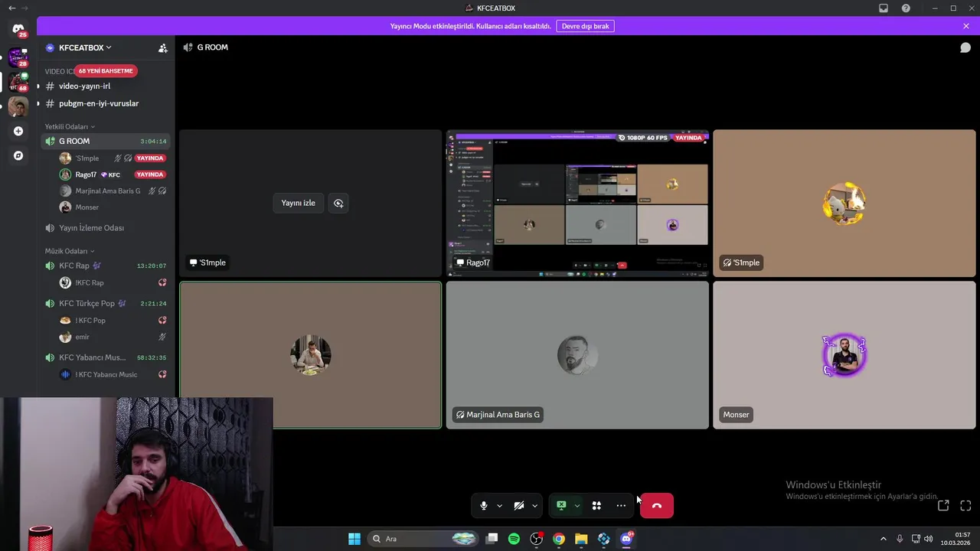Screen dimensions: 980x551
Task: Open Google Chrome from the taskbar
Action: point(559,539)
